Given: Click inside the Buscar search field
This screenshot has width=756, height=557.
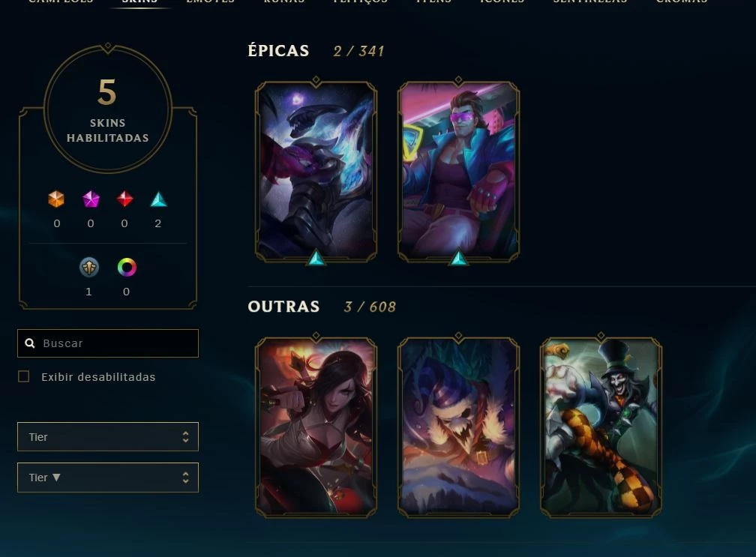Looking at the screenshot, I should tap(108, 343).
